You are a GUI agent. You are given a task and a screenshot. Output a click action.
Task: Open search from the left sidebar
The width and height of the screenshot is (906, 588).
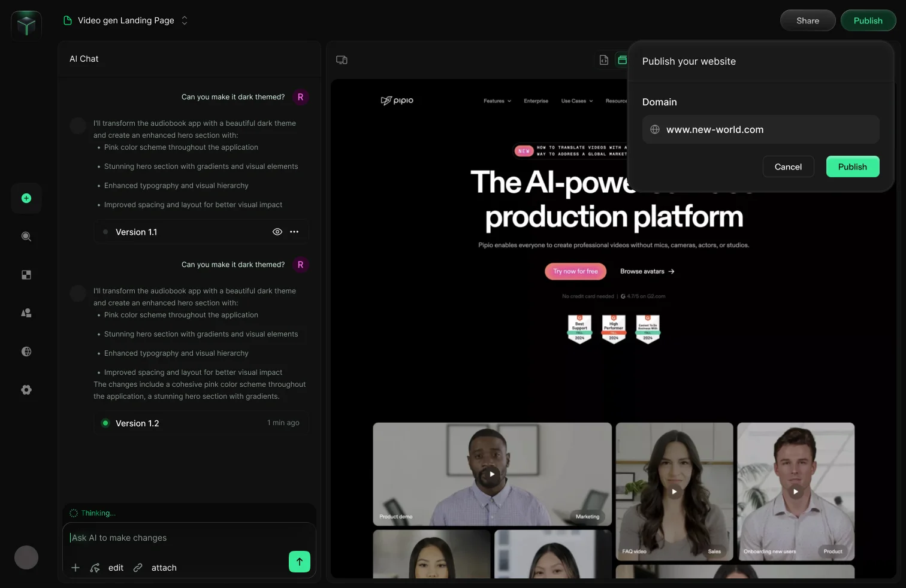(x=26, y=237)
